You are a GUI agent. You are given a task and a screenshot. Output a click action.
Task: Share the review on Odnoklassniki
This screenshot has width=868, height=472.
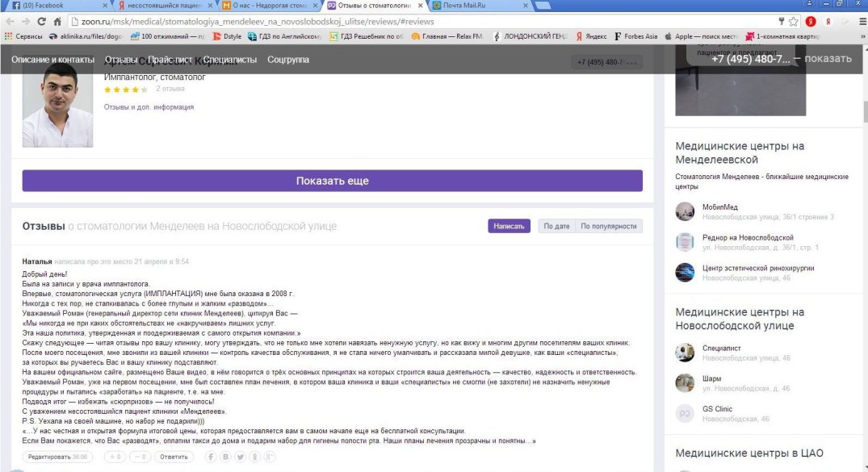tap(254, 457)
